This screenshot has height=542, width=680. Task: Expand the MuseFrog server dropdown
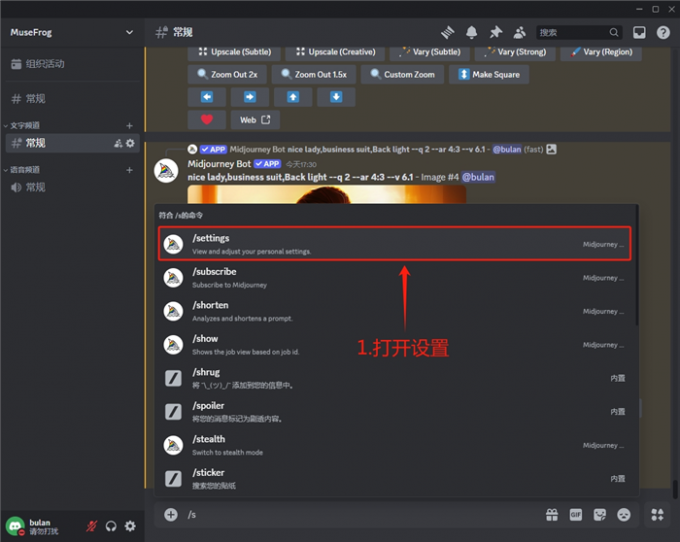[129, 33]
